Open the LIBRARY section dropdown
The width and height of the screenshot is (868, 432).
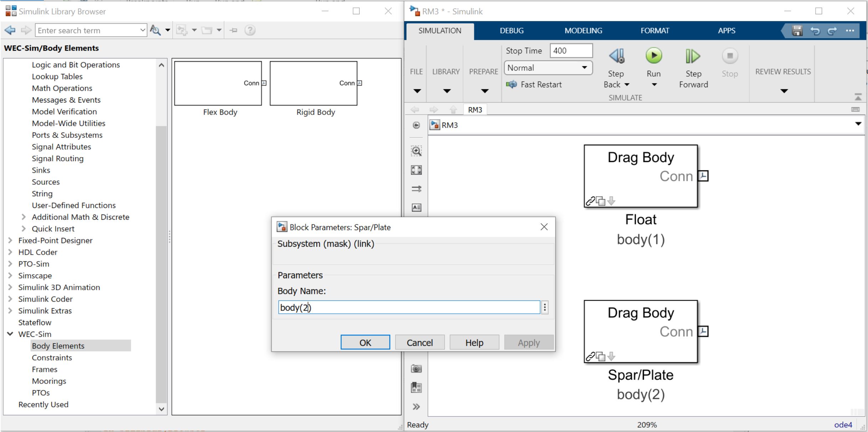446,91
